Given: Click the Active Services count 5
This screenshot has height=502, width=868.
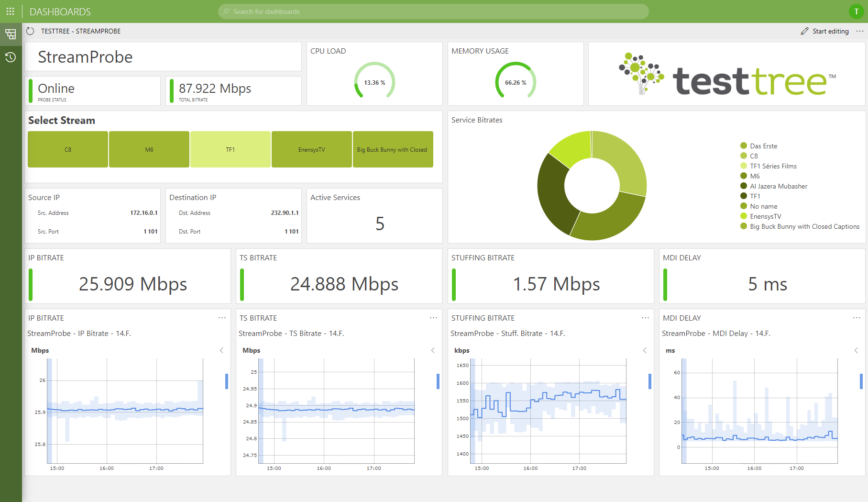Looking at the screenshot, I should click(380, 224).
